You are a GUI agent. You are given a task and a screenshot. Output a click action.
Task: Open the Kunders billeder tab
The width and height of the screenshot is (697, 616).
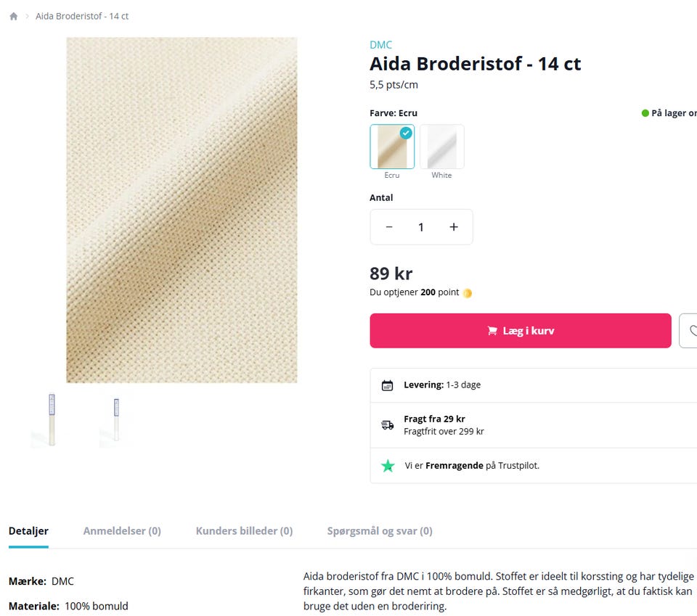click(244, 530)
